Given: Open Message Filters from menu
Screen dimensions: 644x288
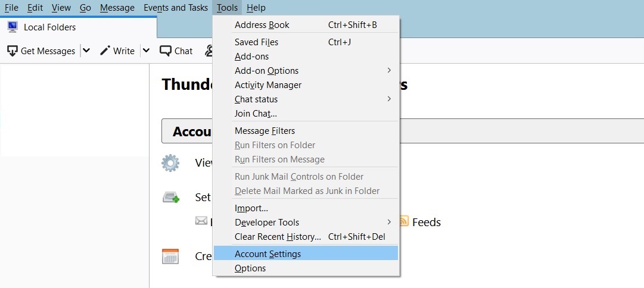Looking at the screenshot, I should point(306,131).
